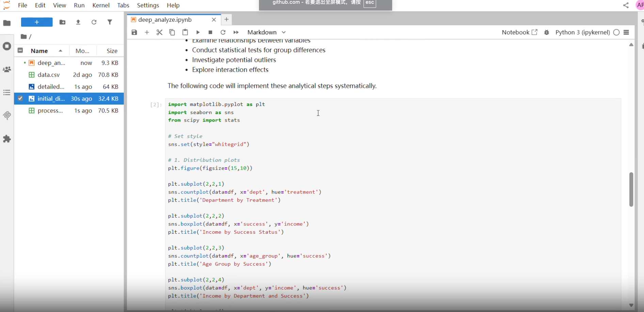Click the notebook vertical scrollbar thumb
644x312 pixels.
631,189
